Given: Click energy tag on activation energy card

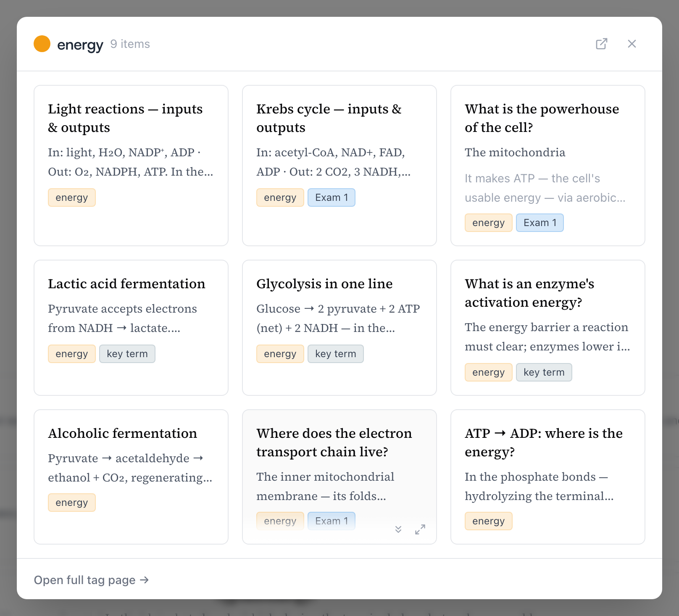Looking at the screenshot, I should tap(489, 372).
